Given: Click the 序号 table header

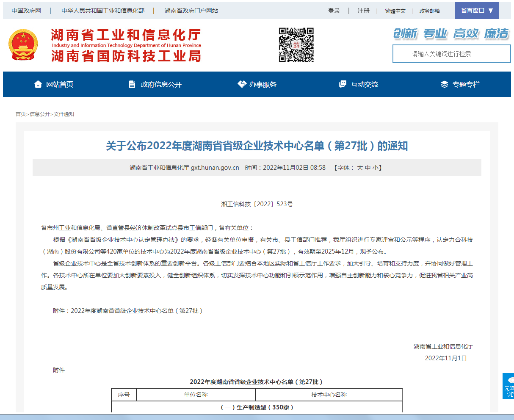Looking at the screenshot, I should click(x=124, y=395).
